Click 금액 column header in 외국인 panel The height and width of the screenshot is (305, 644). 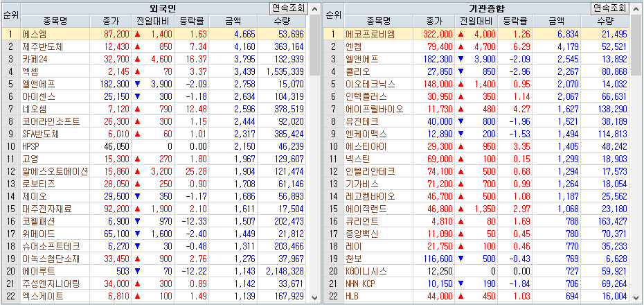tap(233, 21)
